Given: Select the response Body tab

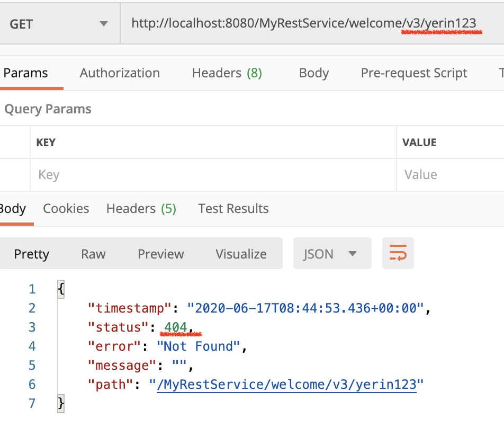Looking at the screenshot, I should point(13,209).
